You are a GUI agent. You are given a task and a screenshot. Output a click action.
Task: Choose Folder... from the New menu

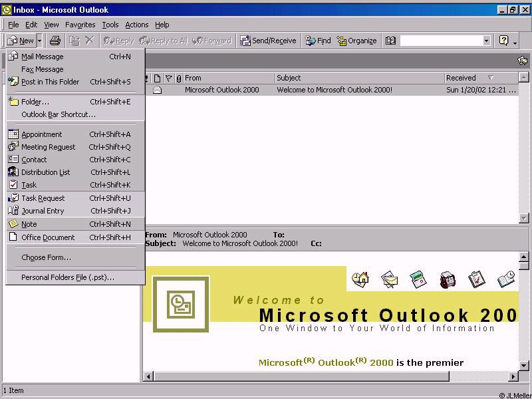tap(75, 102)
